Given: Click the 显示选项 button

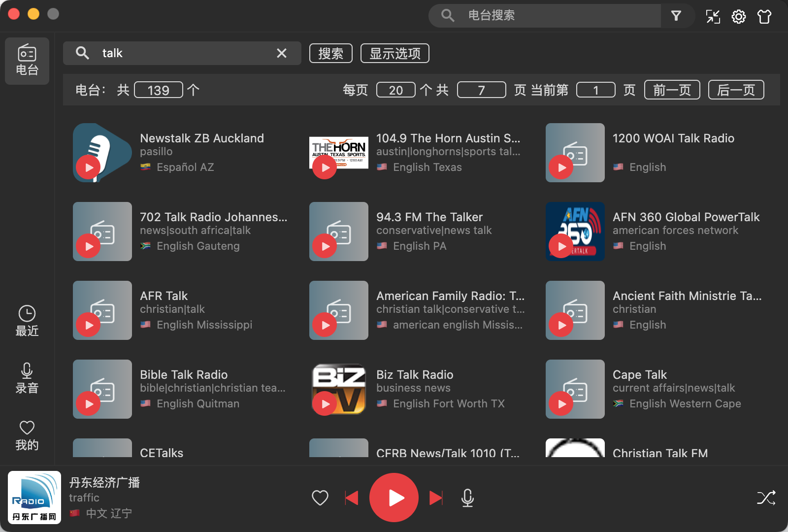Looking at the screenshot, I should click(395, 53).
